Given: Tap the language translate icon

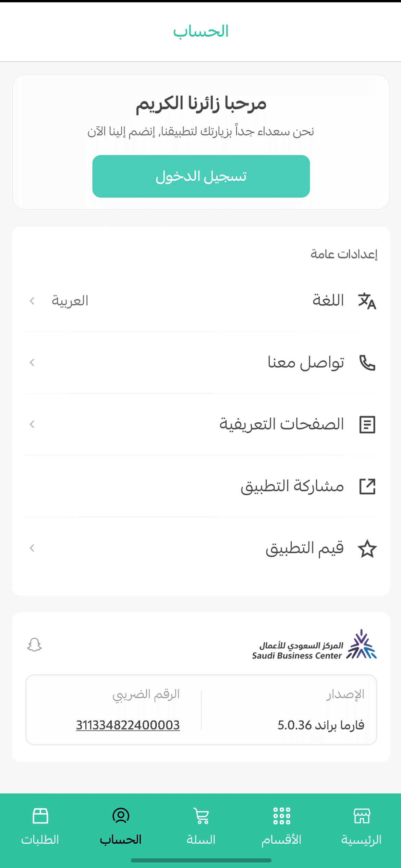Looking at the screenshot, I should pyautogui.click(x=367, y=301).
